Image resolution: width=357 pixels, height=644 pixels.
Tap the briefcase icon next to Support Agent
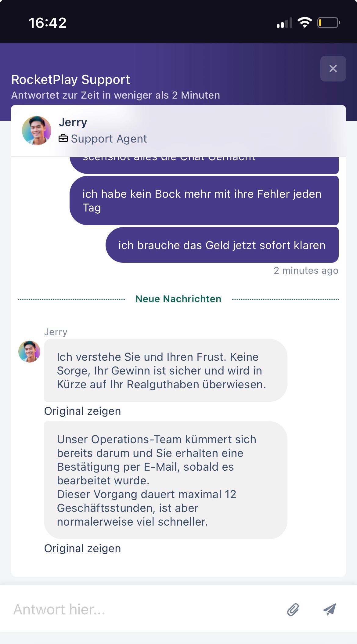pos(63,139)
